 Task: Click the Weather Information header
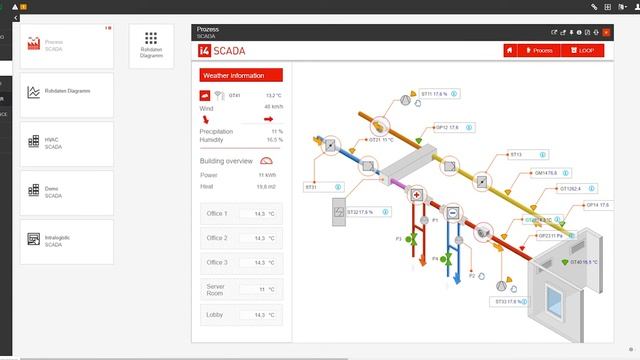(x=241, y=75)
